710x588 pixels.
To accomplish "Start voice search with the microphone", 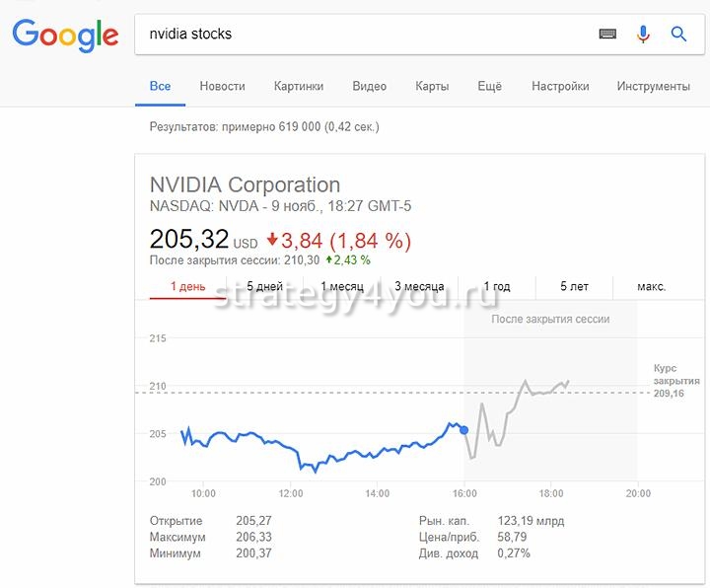I will point(643,34).
